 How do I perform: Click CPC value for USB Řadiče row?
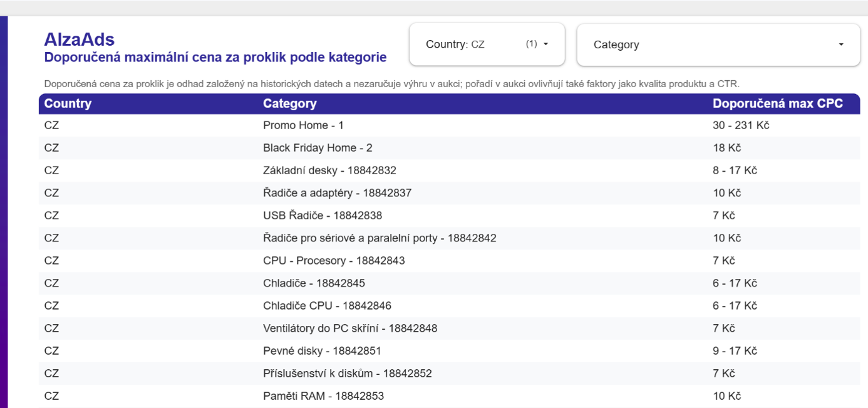tap(723, 216)
